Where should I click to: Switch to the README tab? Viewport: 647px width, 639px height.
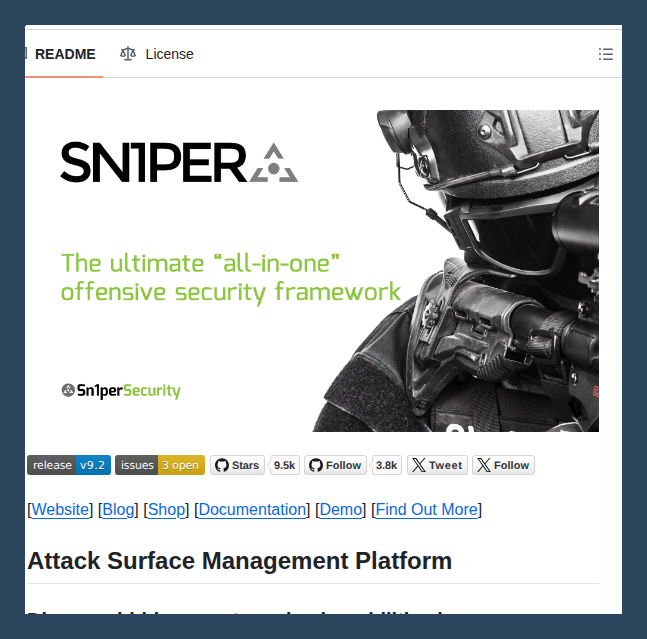pos(64,54)
